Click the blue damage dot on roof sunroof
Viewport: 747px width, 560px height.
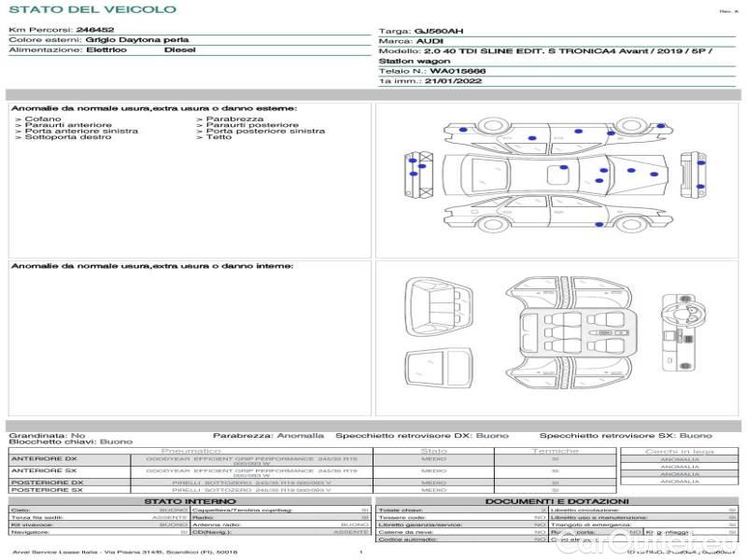pos(563,168)
